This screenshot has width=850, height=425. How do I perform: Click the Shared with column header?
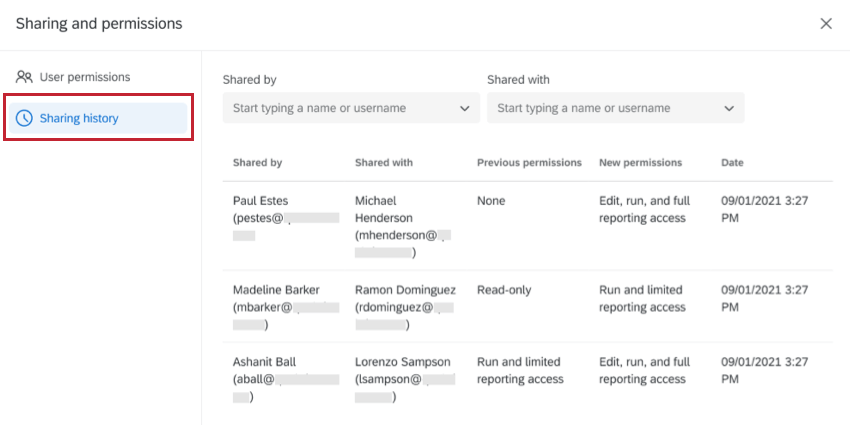pos(384,162)
